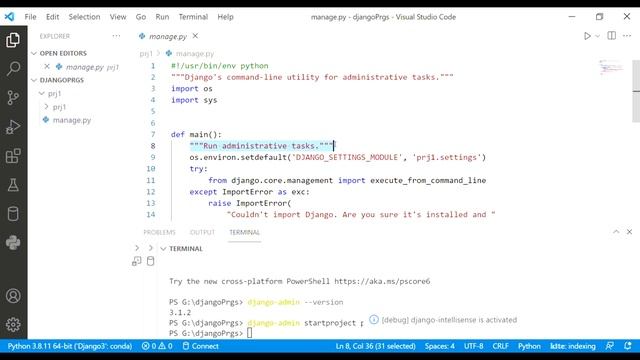Viewport: 640px width, 360px height.
Task: Open Explorer Views and More Actions ellipsis
Action: click(116, 36)
